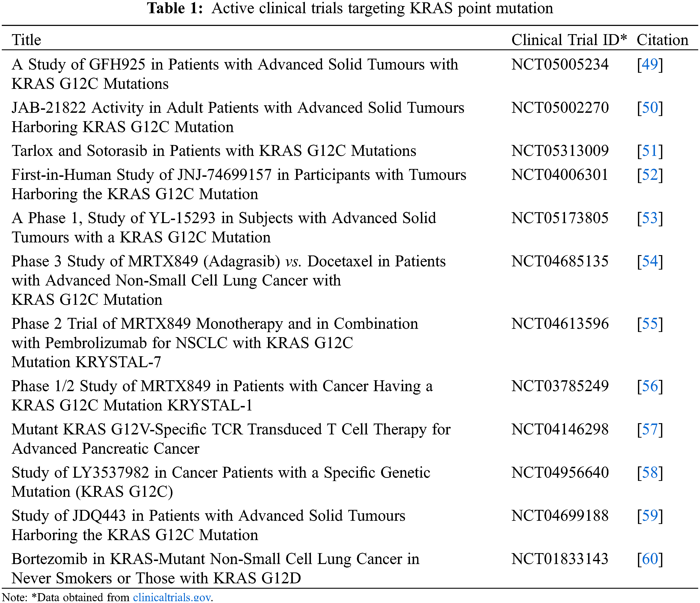Follow the citation 51 link
Image resolution: width=700 pixels, height=603 pixels.
coord(650,151)
